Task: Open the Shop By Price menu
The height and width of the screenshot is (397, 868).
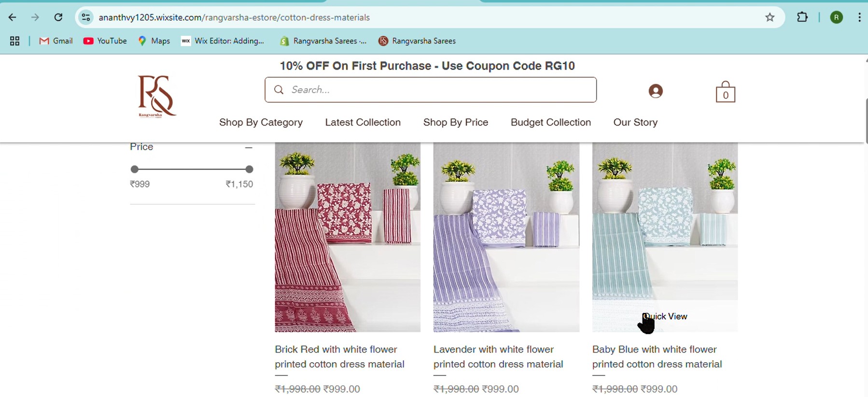Action: point(455,122)
